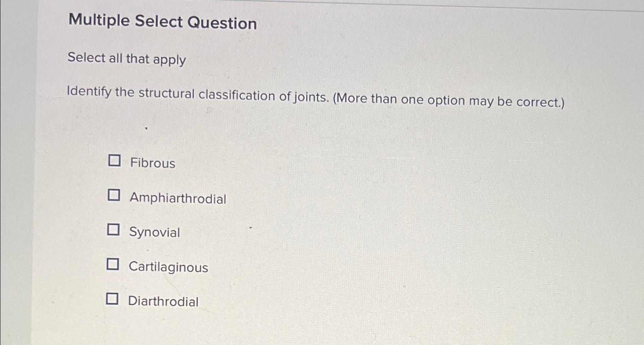Select the first answer choice checkbox
Image resolution: width=644 pixels, height=345 pixels.
pos(114,161)
